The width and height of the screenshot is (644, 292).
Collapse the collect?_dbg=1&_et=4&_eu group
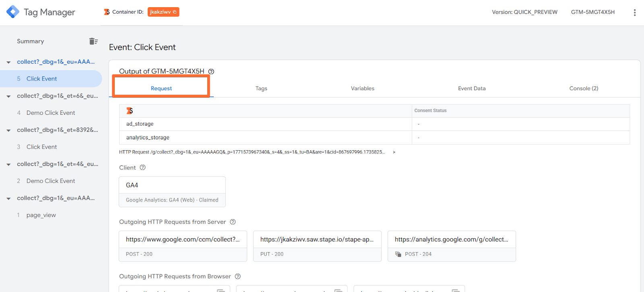pyautogui.click(x=8, y=165)
